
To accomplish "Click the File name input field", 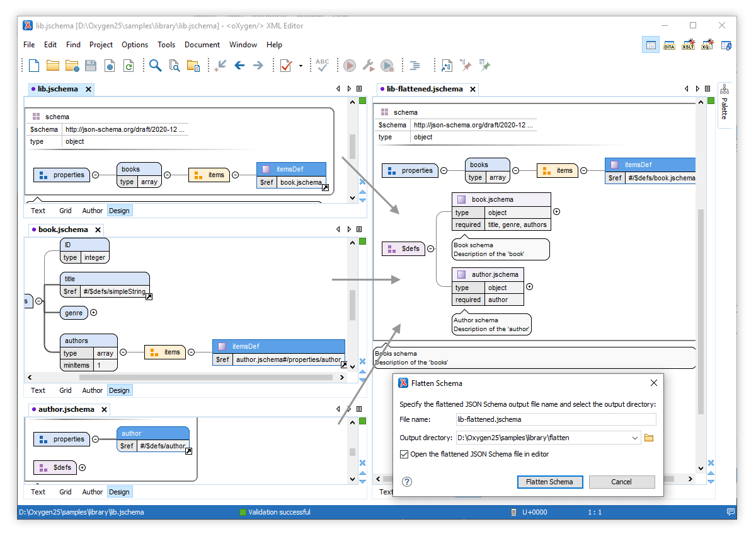I will click(x=556, y=419).
